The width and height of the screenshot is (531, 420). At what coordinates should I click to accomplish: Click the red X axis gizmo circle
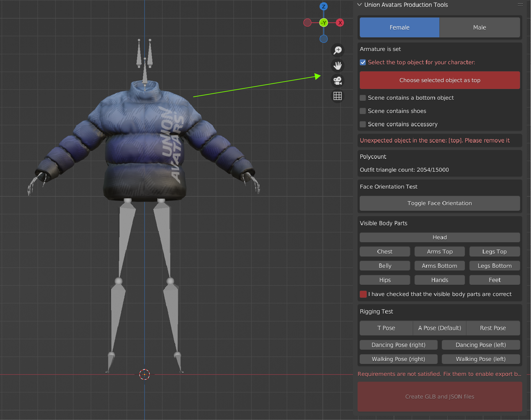click(340, 23)
